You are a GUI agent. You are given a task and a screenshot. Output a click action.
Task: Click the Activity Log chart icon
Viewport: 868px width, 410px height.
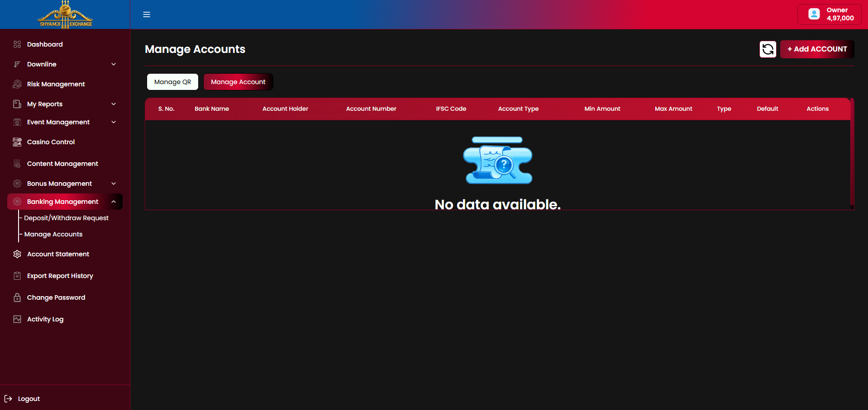coord(17,319)
